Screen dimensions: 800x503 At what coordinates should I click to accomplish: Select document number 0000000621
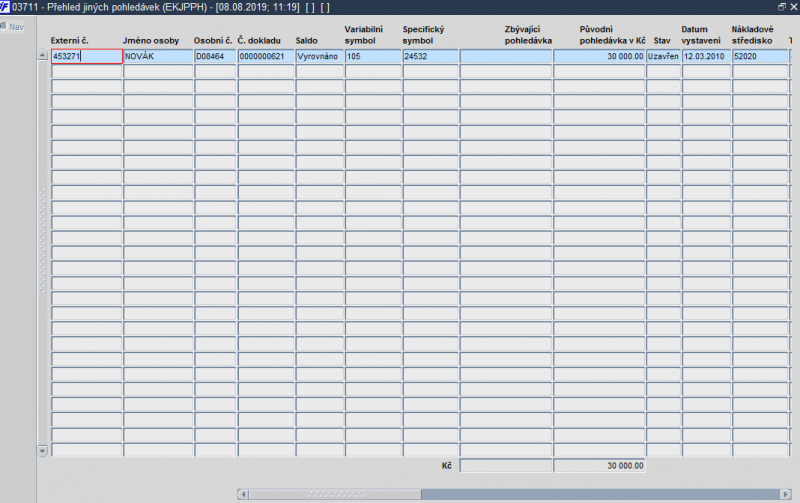[266, 56]
